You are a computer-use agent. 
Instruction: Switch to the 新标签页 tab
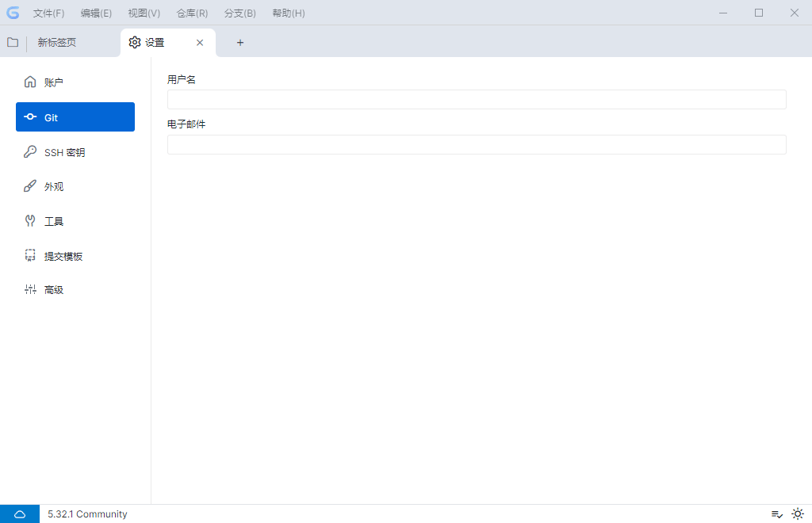pos(58,42)
